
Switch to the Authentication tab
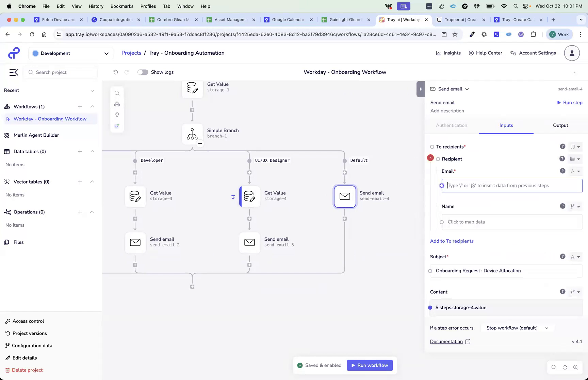click(x=451, y=125)
